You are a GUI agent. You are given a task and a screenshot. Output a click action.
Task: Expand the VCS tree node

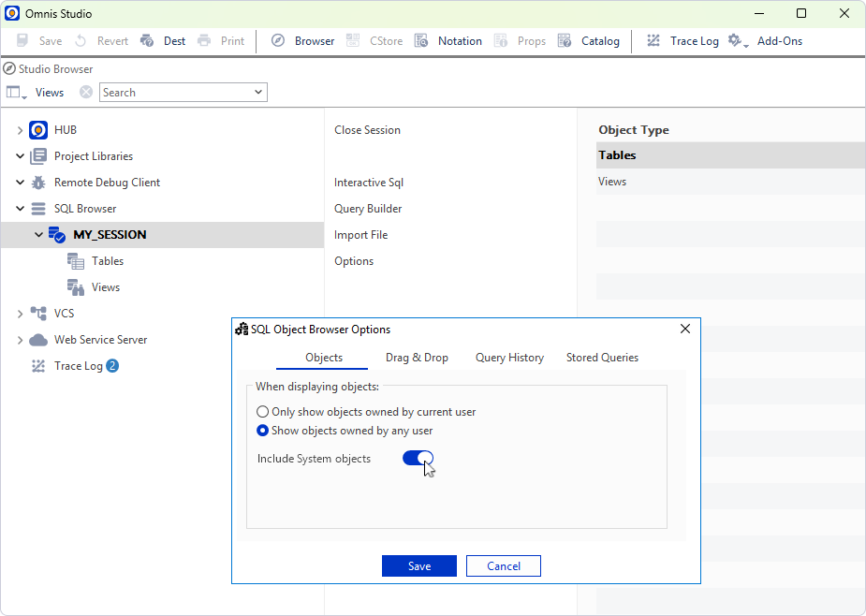[20, 314]
